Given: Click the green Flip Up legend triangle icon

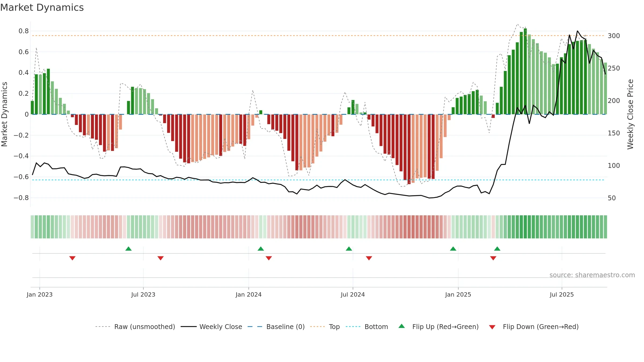Looking at the screenshot, I should click(x=402, y=326).
